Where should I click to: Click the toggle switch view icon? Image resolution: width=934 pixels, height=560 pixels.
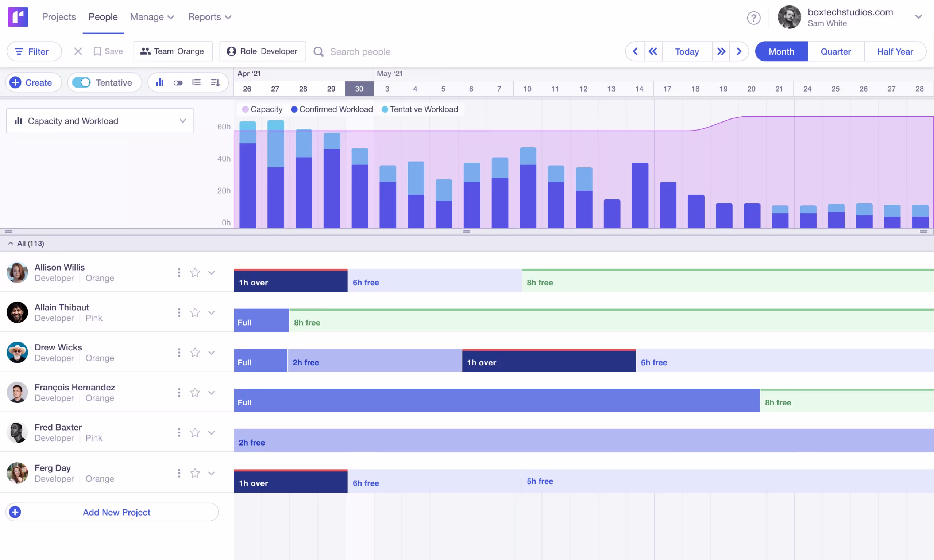(178, 82)
